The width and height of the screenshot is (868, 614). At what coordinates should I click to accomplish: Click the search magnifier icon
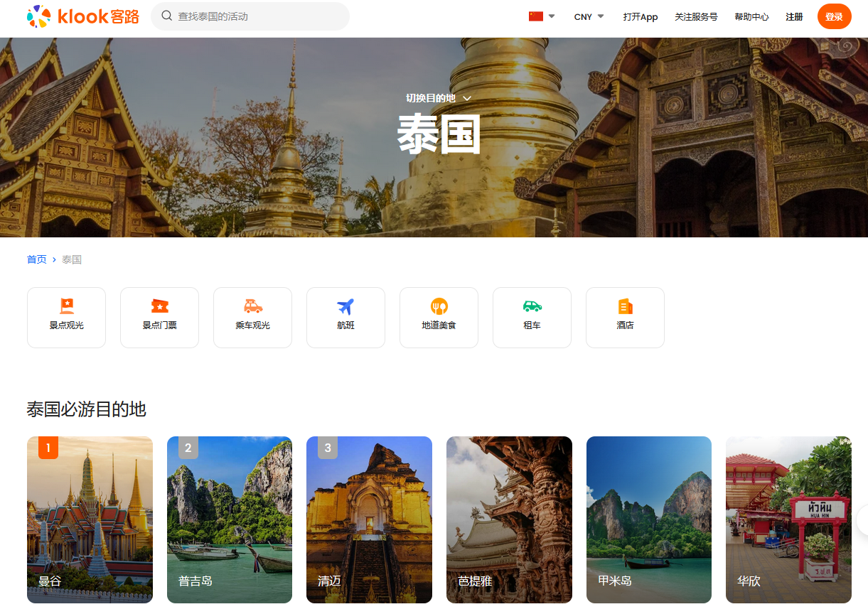click(x=167, y=16)
